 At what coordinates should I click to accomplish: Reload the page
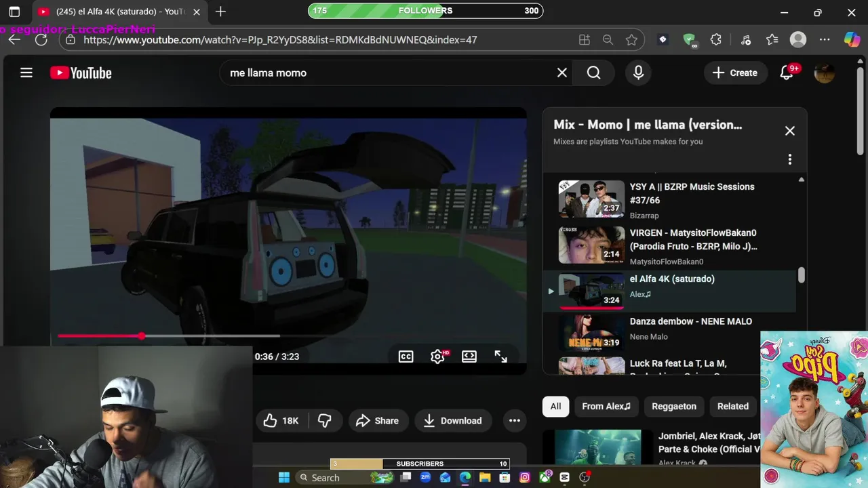pos(41,40)
